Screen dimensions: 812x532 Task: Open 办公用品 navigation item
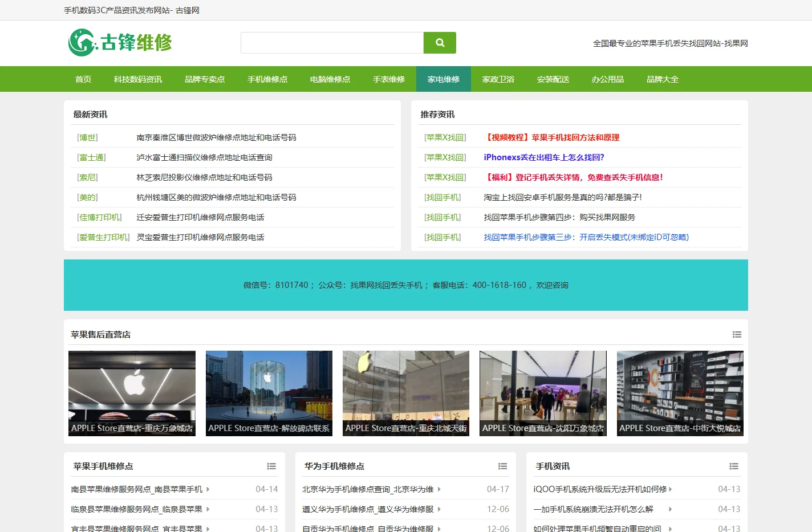[x=608, y=79]
